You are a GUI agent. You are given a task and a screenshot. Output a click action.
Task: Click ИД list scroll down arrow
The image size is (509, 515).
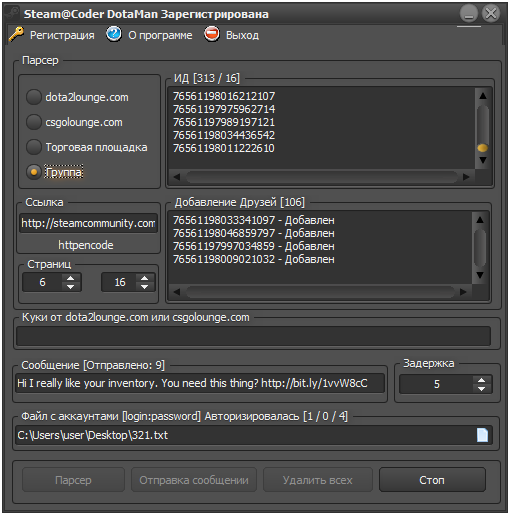[483, 160]
